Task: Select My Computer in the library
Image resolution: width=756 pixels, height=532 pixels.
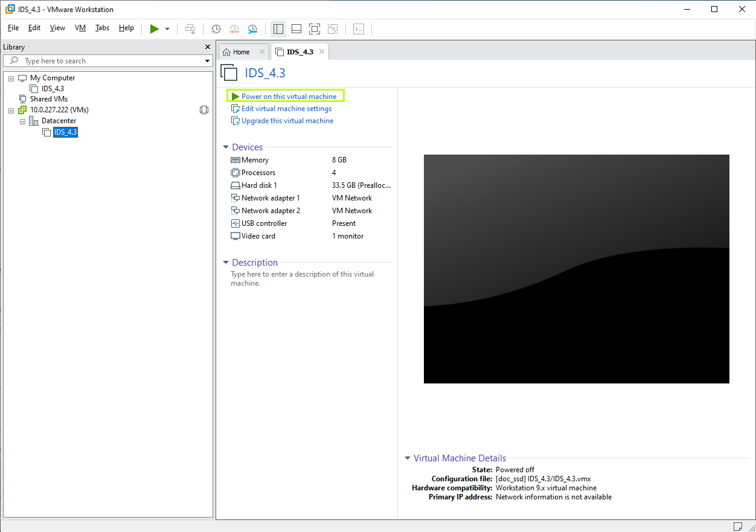Action: (x=53, y=78)
